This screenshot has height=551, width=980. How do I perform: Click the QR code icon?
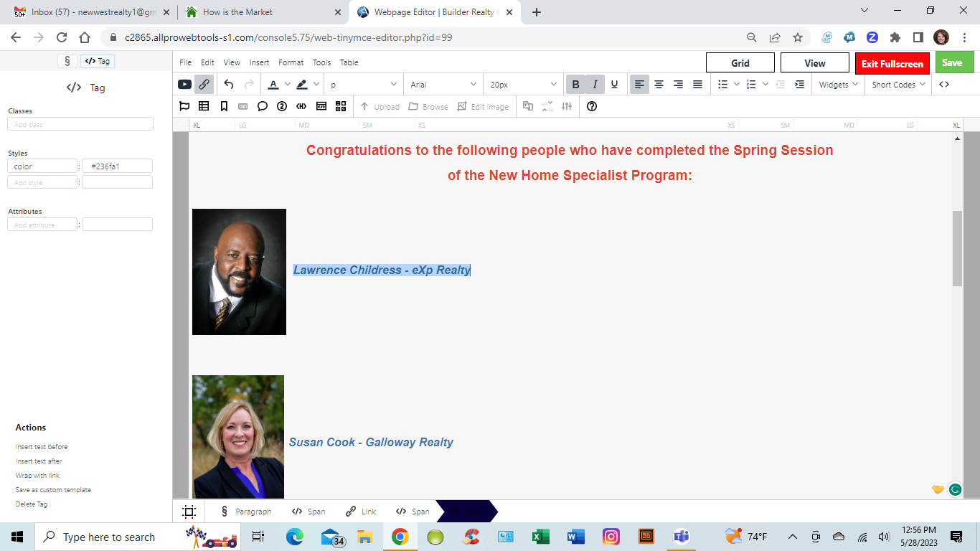coord(341,106)
